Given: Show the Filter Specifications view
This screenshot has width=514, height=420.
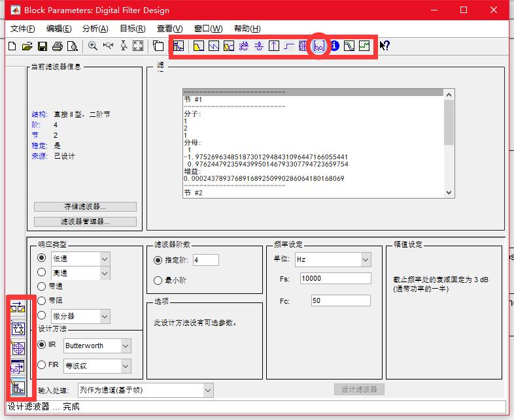Looking at the screenshot, I should pos(179,46).
